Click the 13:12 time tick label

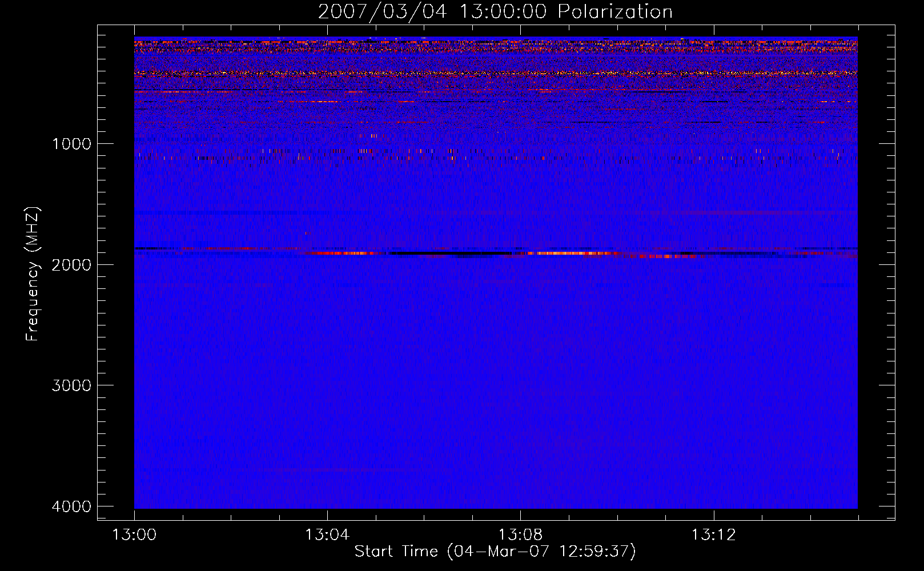pyautogui.click(x=713, y=535)
